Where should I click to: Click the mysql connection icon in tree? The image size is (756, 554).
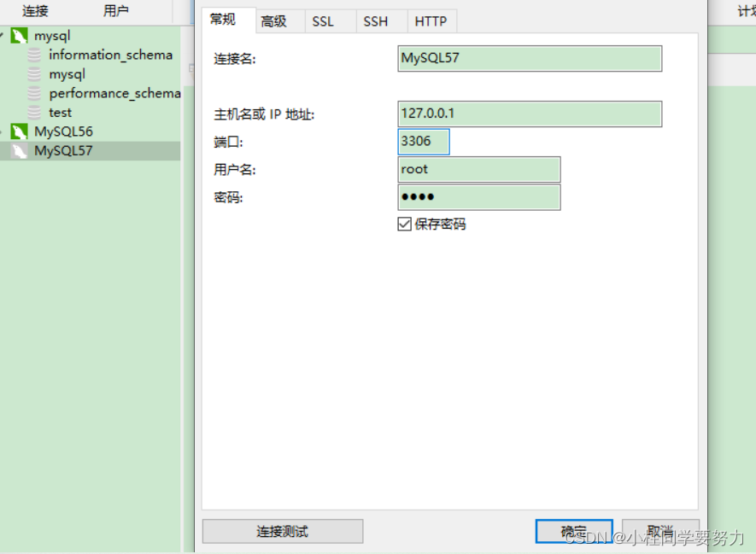[20, 36]
